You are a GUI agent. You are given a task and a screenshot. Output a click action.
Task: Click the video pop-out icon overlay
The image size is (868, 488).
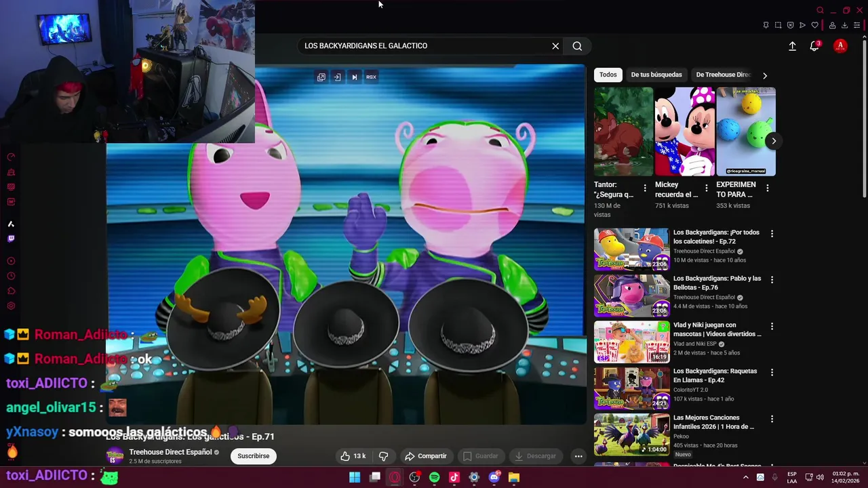(x=321, y=77)
